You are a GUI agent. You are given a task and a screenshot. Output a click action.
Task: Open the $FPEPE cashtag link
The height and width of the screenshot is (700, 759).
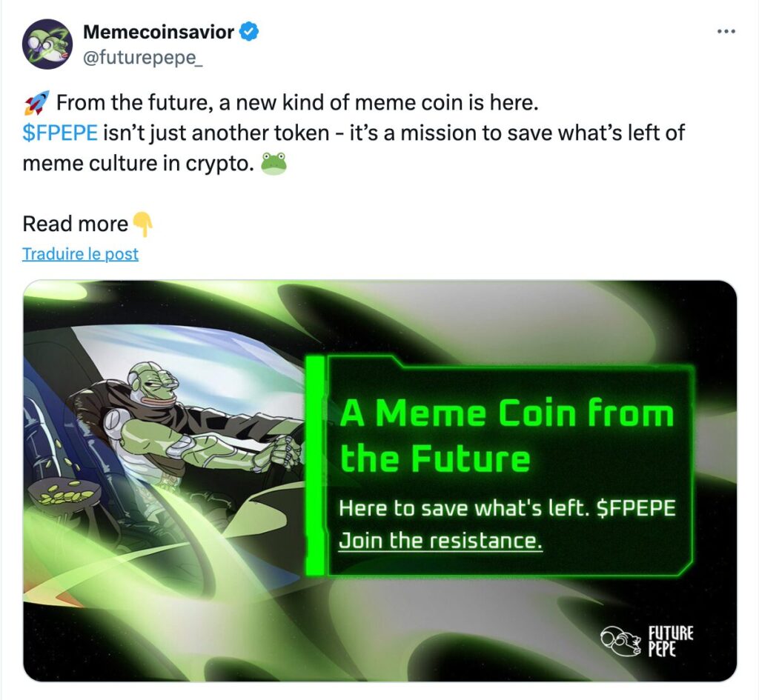tap(60, 133)
